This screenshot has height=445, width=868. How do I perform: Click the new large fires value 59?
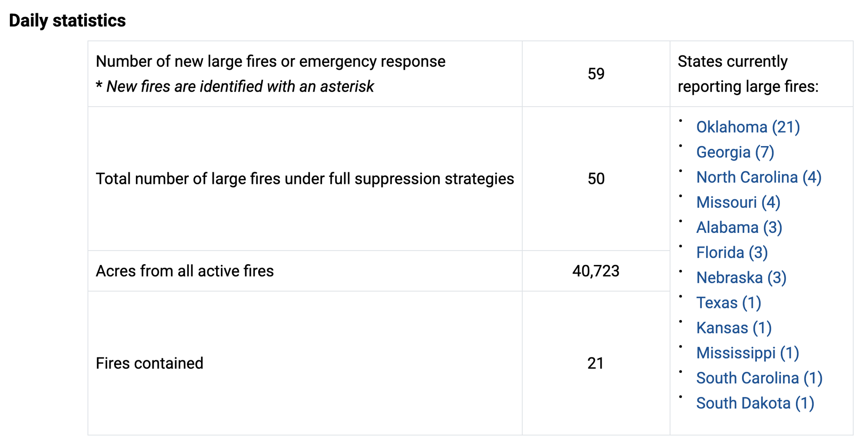tap(596, 74)
